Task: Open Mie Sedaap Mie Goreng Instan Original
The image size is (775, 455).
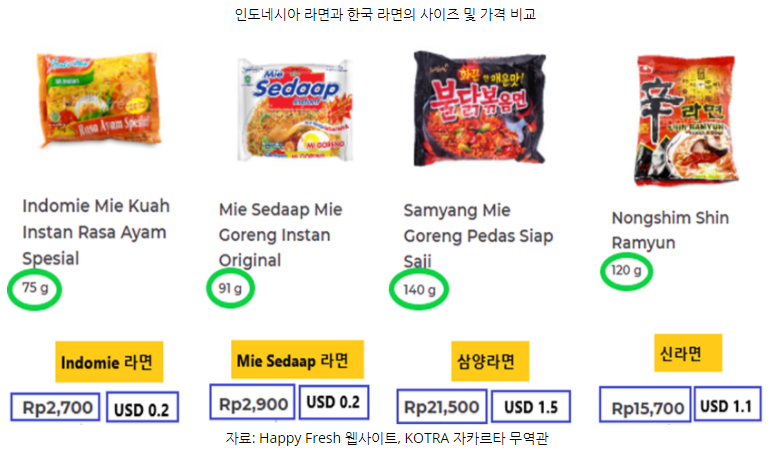Action: [280, 235]
